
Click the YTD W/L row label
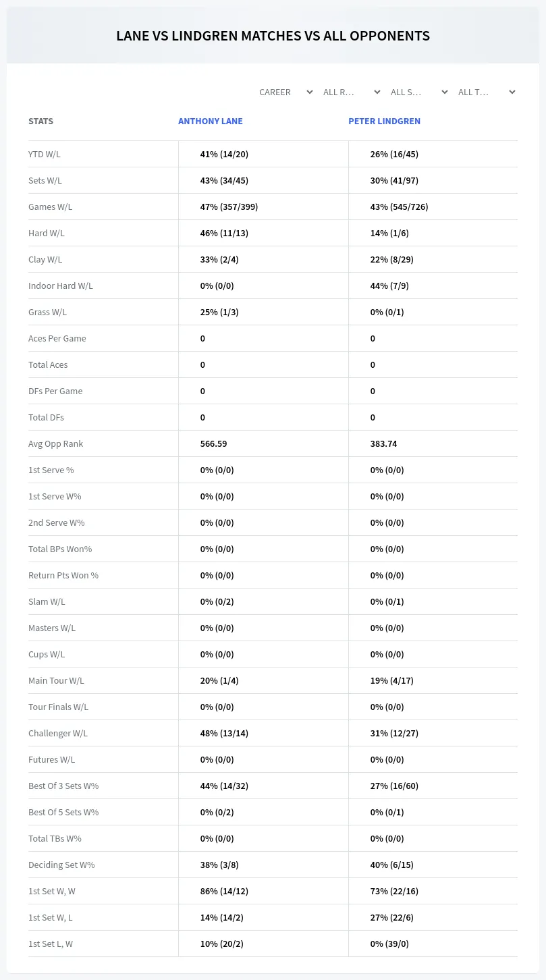45,155
